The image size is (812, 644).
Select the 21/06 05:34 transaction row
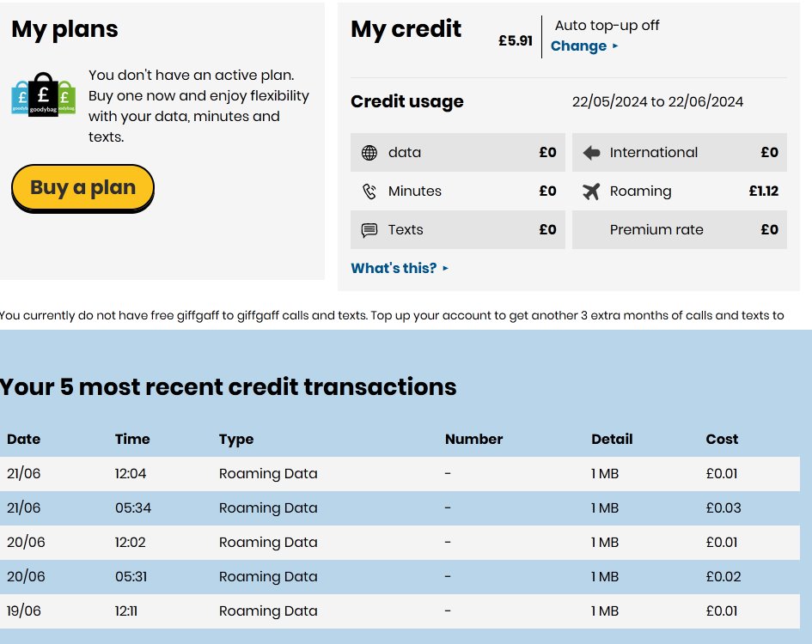point(268,508)
